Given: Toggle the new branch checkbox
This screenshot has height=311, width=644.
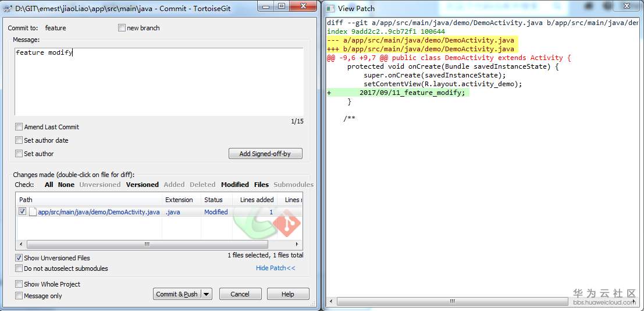Looking at the screenshot, I should (x=122, y=28).
